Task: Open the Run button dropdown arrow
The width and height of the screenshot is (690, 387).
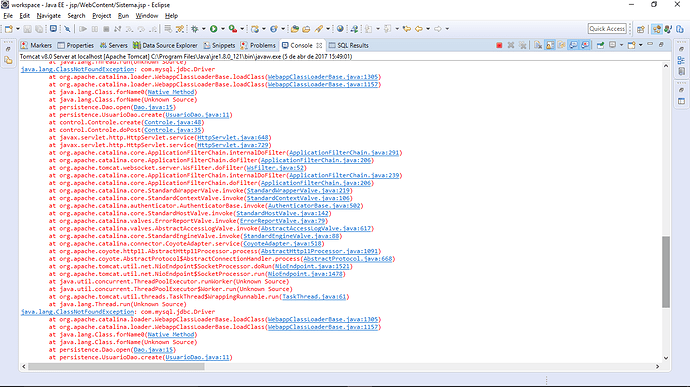Action: (x=223, y=29)
